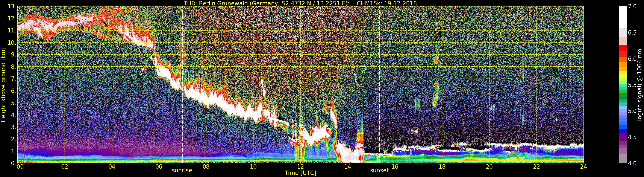Click the colorbar tick value '5.5'
The width and height of the screenshot is (644, 177).
[x=632, y=85]
